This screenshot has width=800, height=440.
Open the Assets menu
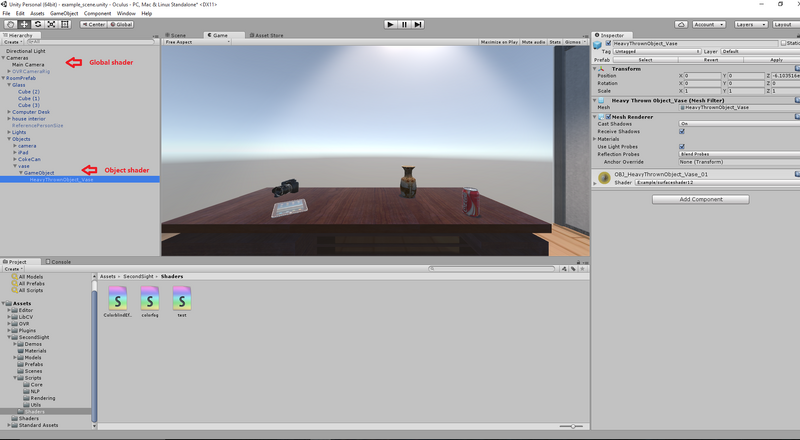click(x=37, y=13)
